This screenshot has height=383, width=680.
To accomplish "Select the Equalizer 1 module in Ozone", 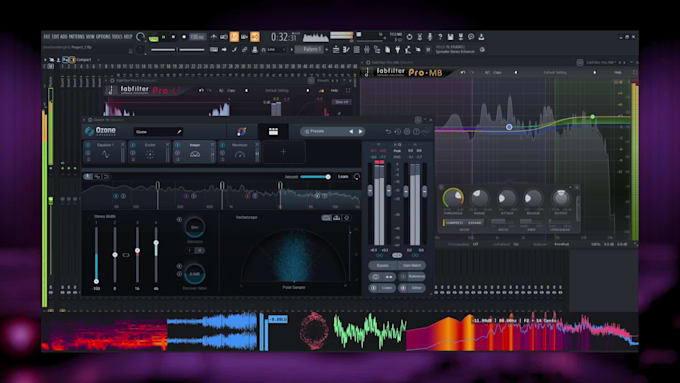I will point(105,152).
